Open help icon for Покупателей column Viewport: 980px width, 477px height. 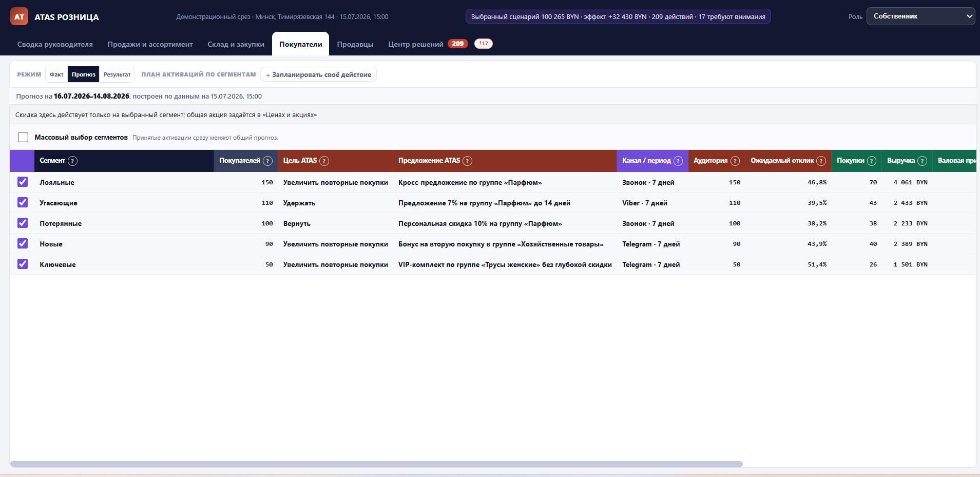267,161
